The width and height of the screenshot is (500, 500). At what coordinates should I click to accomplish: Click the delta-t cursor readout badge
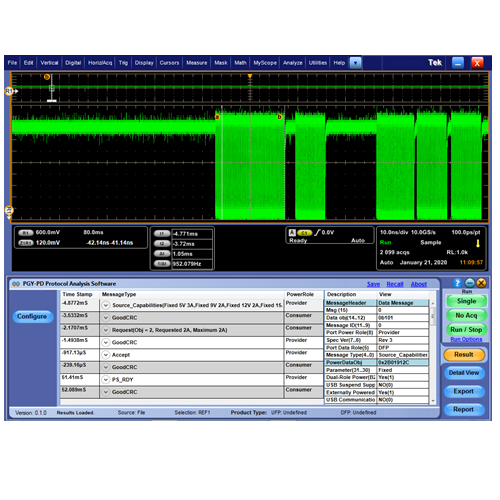[x=162, y=254]
